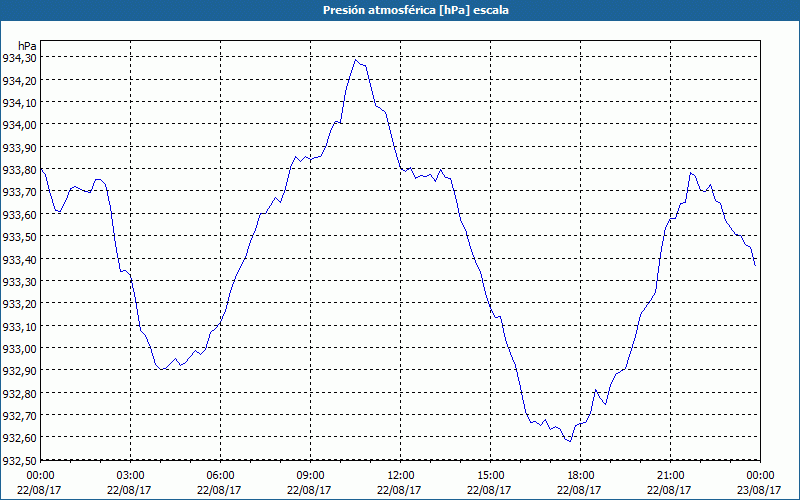The height and width of the screenshot is (500, 800).
Task: Click the 22/08/17 date under 03:00
Action: pos(129,490)
